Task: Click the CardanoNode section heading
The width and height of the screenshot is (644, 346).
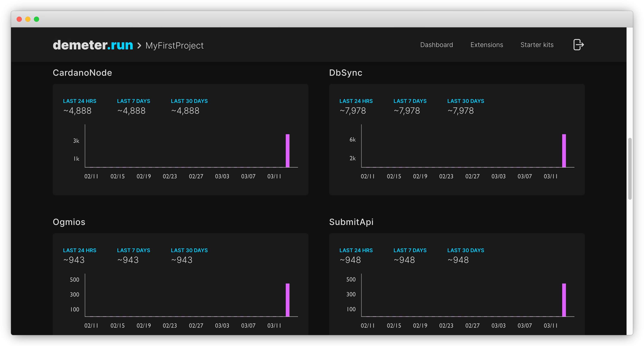Action: (x=82, y=73)
